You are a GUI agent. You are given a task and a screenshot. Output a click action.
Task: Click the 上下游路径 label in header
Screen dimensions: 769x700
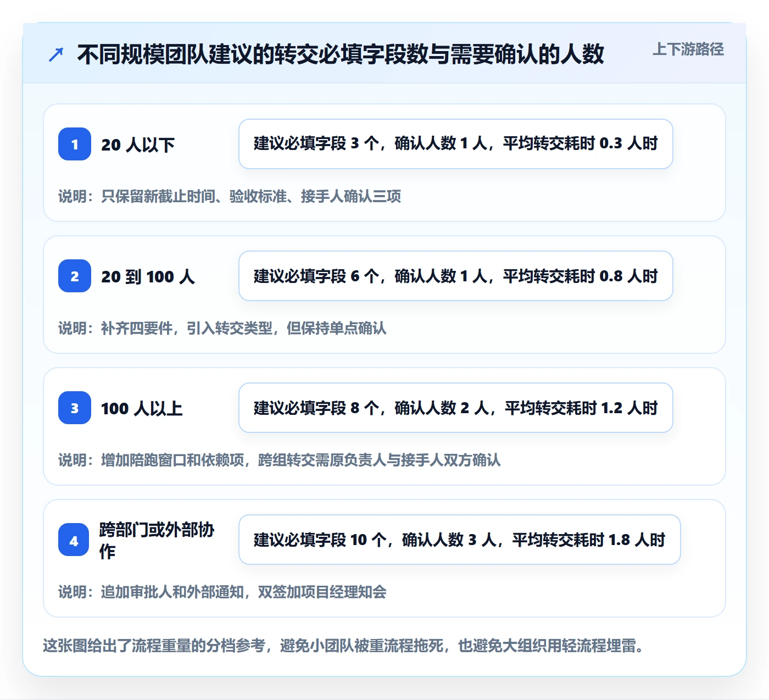click(688, 49)
